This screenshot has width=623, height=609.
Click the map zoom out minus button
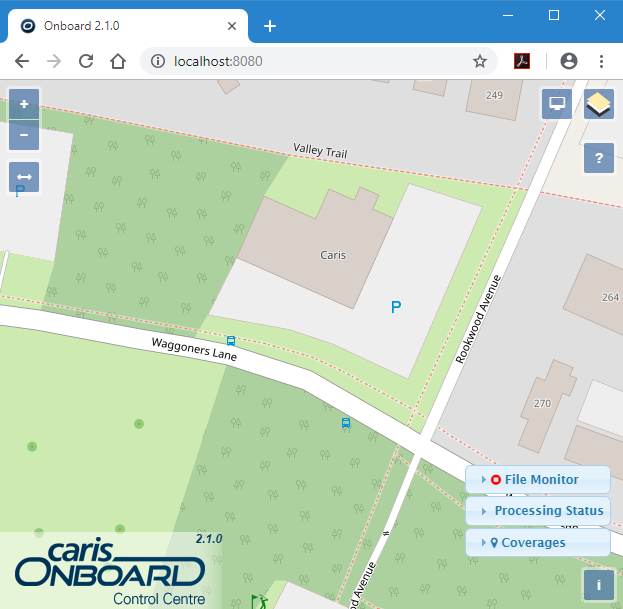click(x=24, y=135)
